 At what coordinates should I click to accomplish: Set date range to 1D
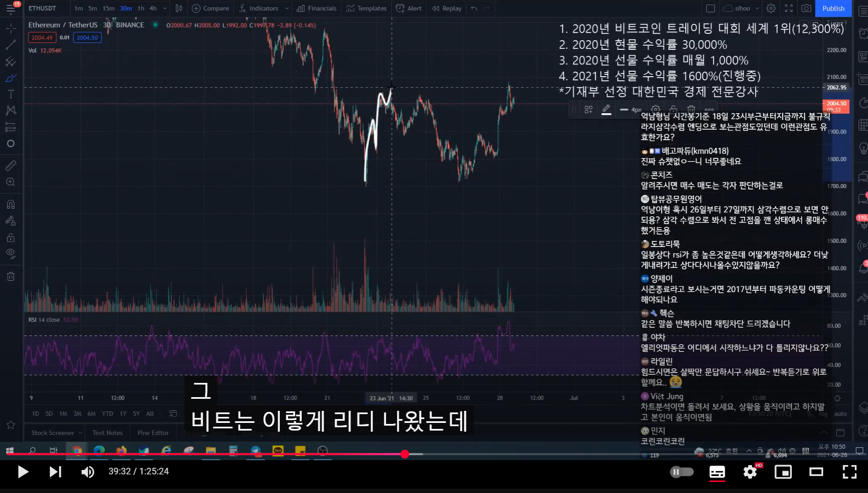[35, 414]
